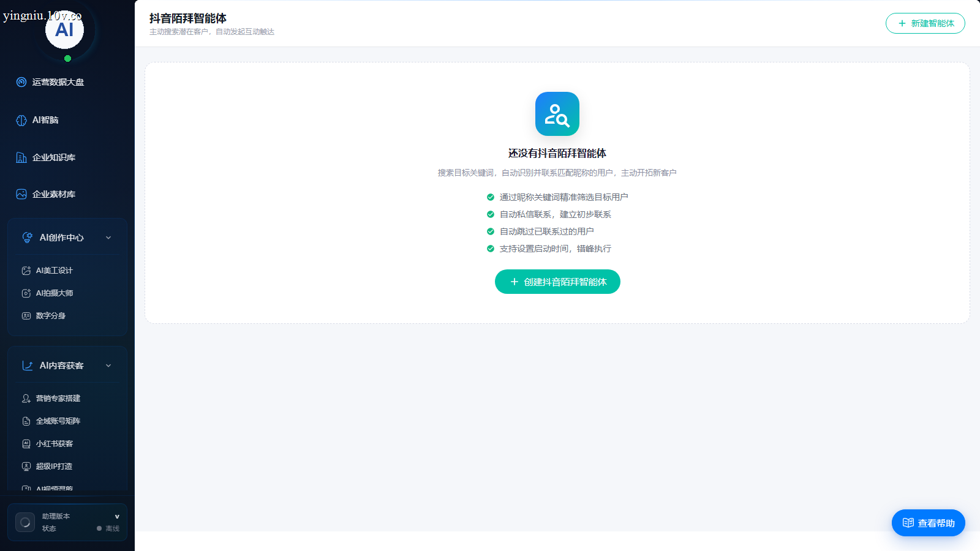The width and height of the screenshot is (980, 551).
Task: Click the AI拍摄大师 camera icon
Action: pyautogui.click(x=26, y=293)
